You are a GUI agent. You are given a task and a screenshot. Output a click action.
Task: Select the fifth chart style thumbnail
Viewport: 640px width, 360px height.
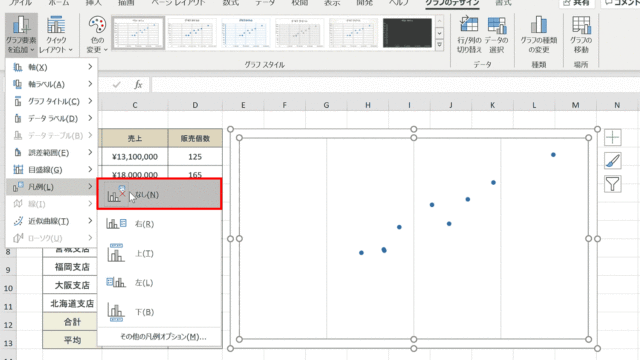pos(353,33)
